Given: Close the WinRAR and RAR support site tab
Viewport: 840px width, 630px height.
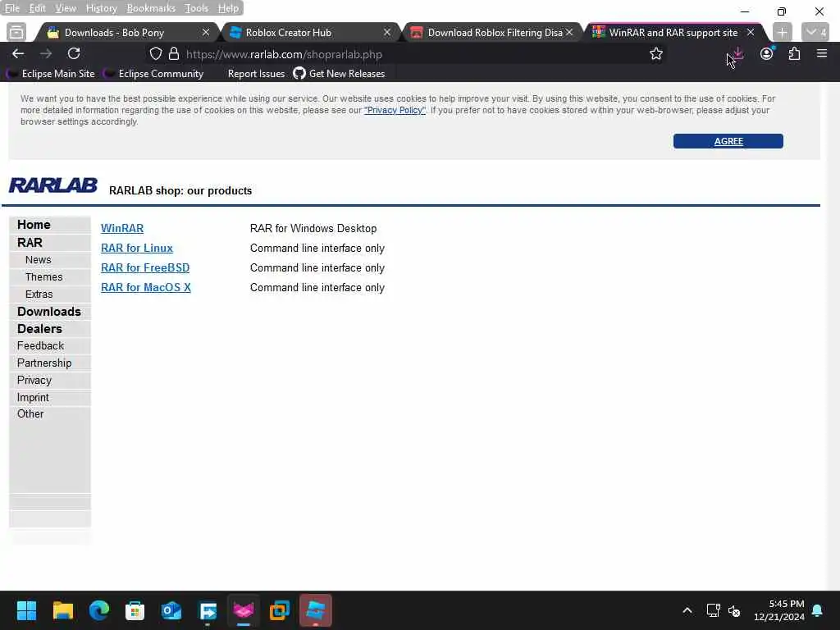Looking at the screenshot, I should (751, 33).
